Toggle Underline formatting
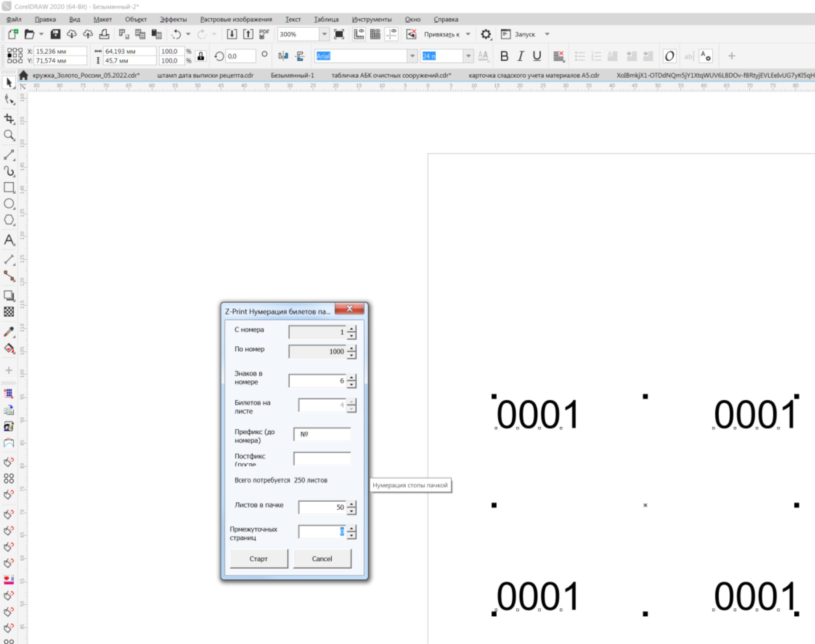815x644 pixels. (x=537, y=56)
